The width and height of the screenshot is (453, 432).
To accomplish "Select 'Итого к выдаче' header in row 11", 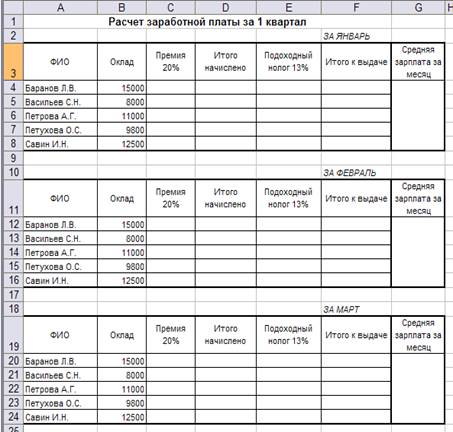I will (356, 198).
